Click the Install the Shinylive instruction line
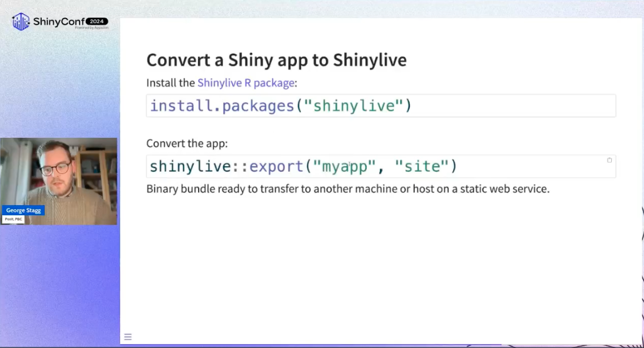The image size is (644, 348). point(220,82)
